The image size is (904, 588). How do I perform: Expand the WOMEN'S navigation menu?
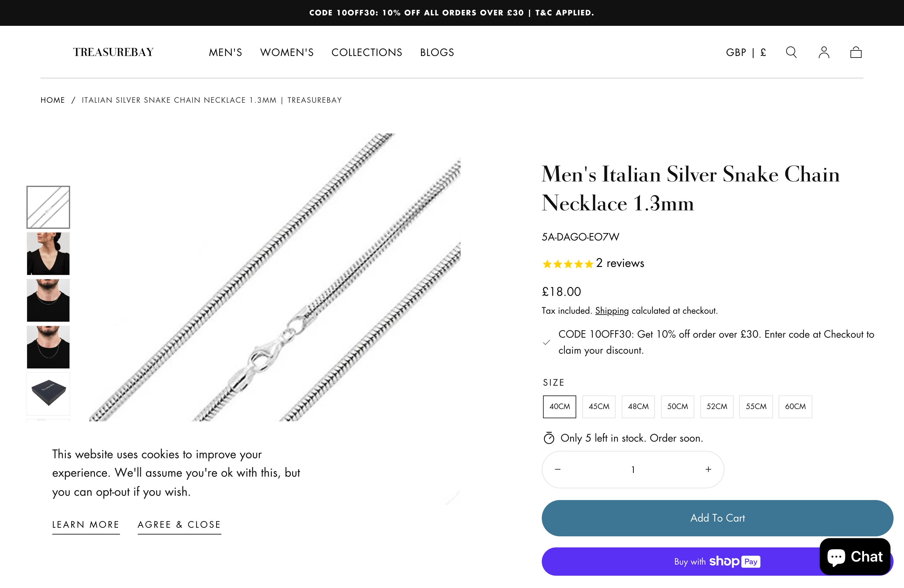287,52
